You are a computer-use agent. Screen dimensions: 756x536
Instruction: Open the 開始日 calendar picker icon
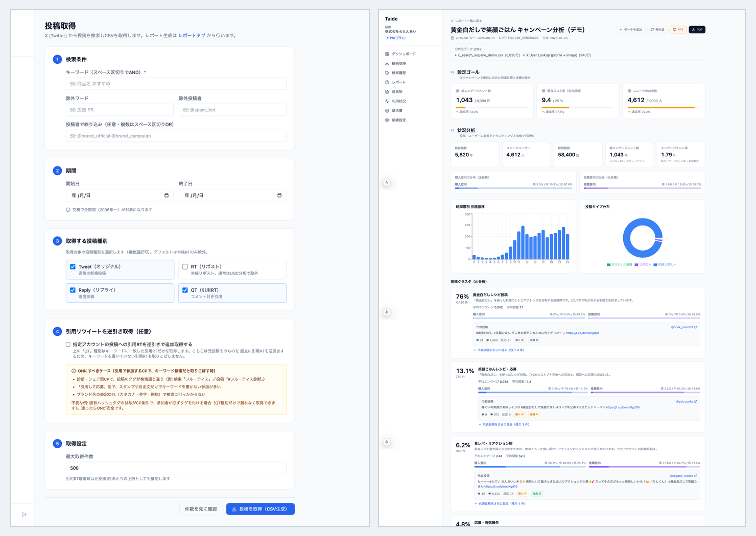pyautogui.click(x=167, y=196)
